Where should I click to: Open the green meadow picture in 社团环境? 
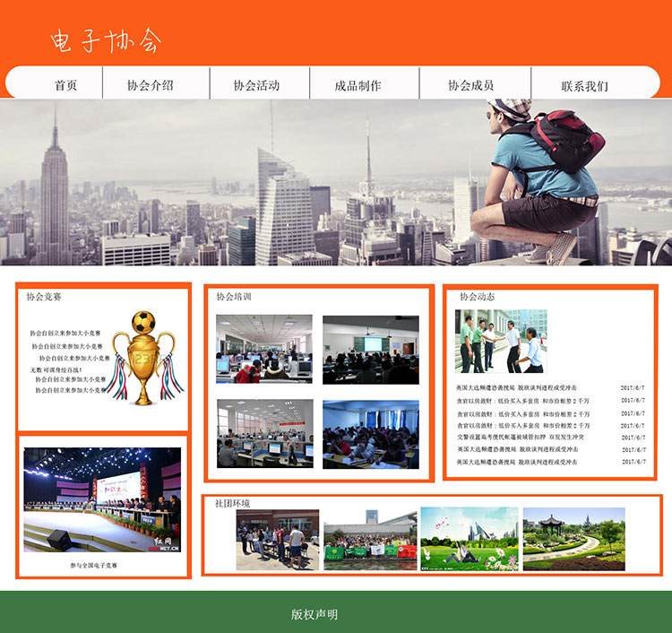tap(469, 539)
